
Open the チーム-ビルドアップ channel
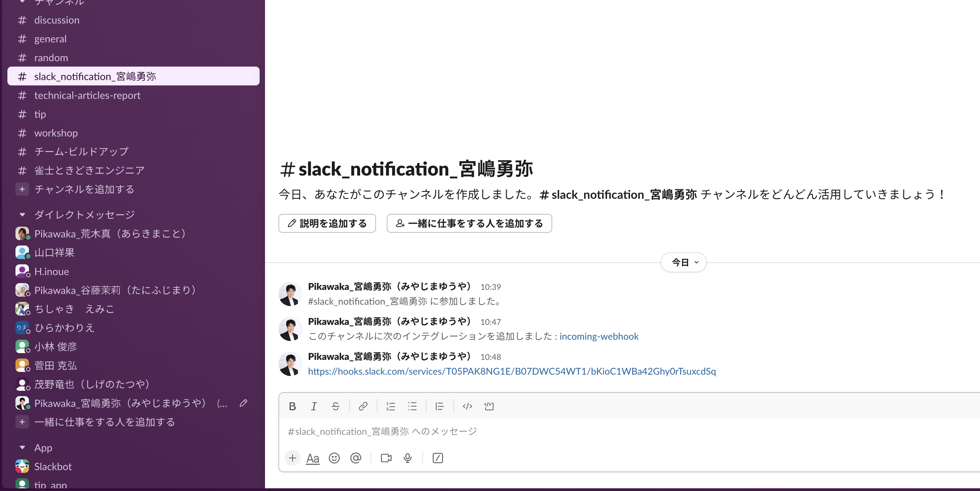[x=134, y=151]
